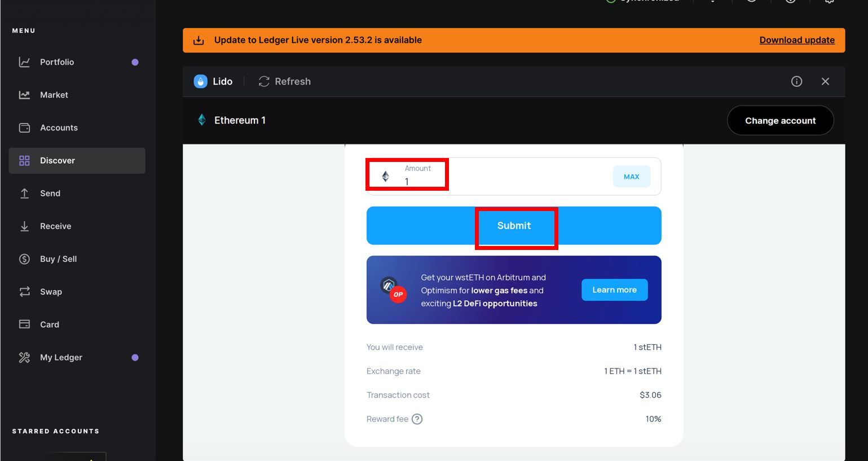The image size is (868, 461).
Task: Click the Accounts wallet icon
Action: [24, 128]
